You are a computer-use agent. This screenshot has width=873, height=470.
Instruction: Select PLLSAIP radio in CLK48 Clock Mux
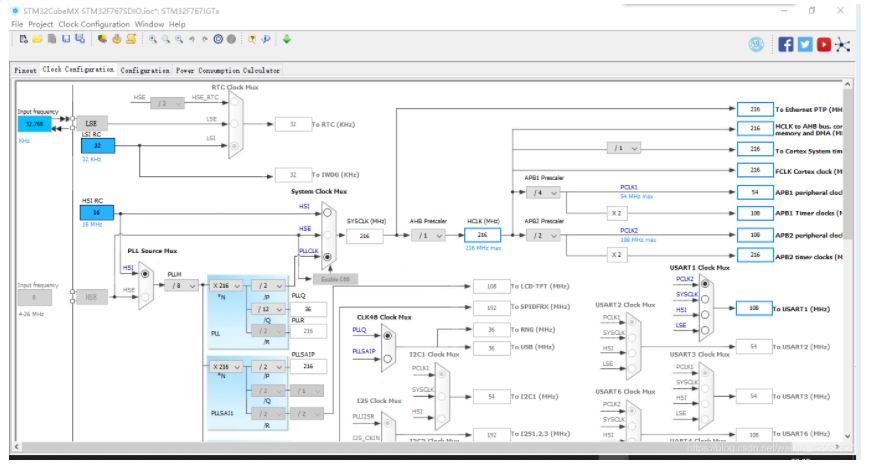click(x=388, y=359)
